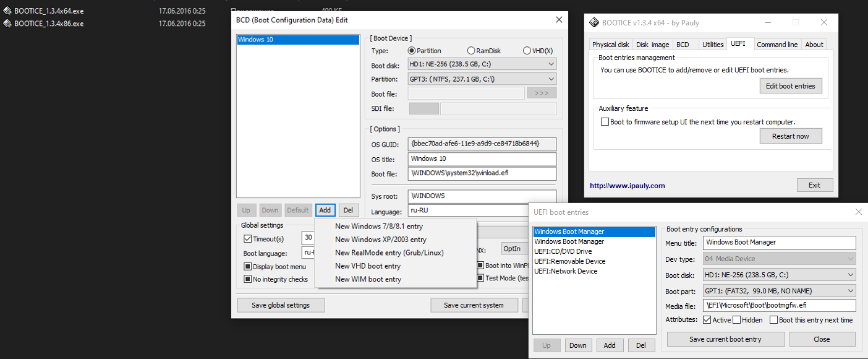Screen dimensions: 868x359
Task: Click Save current boot entry button
Action: [726, 339]
